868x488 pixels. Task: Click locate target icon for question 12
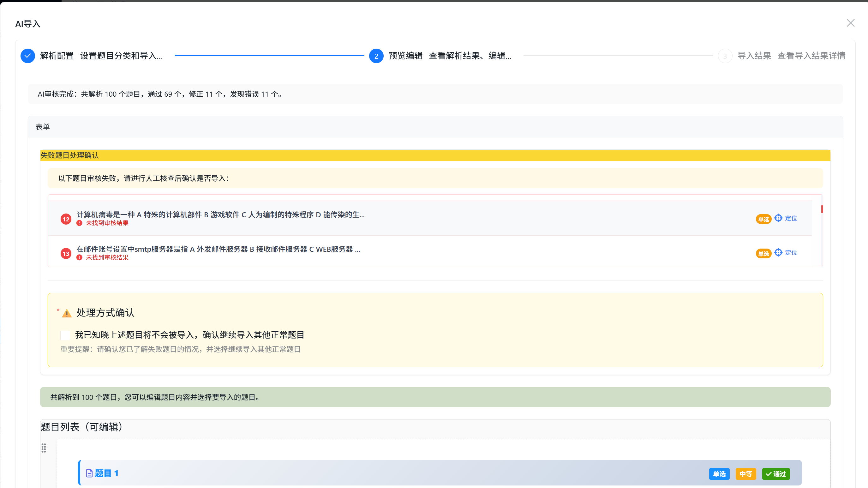tap(778, 218)
